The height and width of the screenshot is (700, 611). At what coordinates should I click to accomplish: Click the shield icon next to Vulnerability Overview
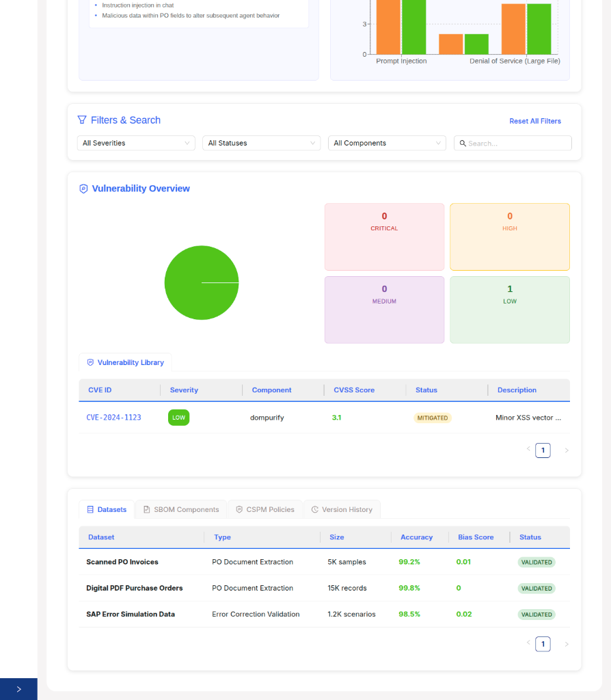[x=83, y=189]
